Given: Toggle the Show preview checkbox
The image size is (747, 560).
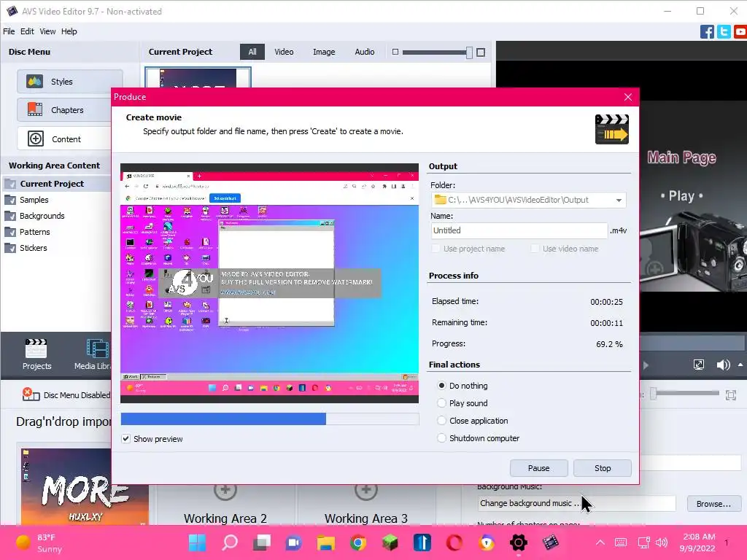Looking at the screenshot, I should point(125,438).
